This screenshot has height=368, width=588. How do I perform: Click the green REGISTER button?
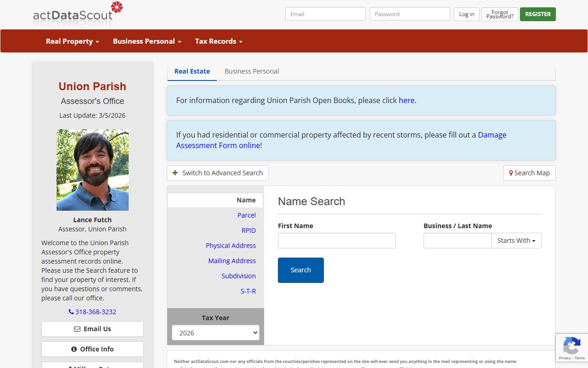click(x=538, y=14)
